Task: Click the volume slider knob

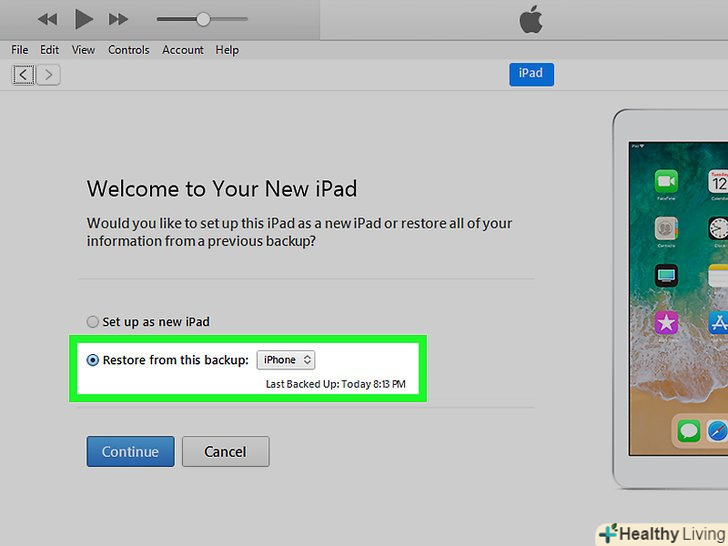Action: pyautogui.click(x=203, y=19)
